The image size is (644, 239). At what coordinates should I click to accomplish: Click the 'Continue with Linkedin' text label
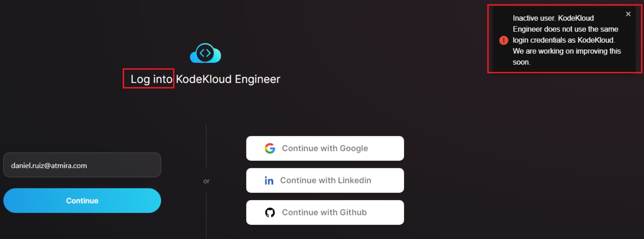coord(326,180)
